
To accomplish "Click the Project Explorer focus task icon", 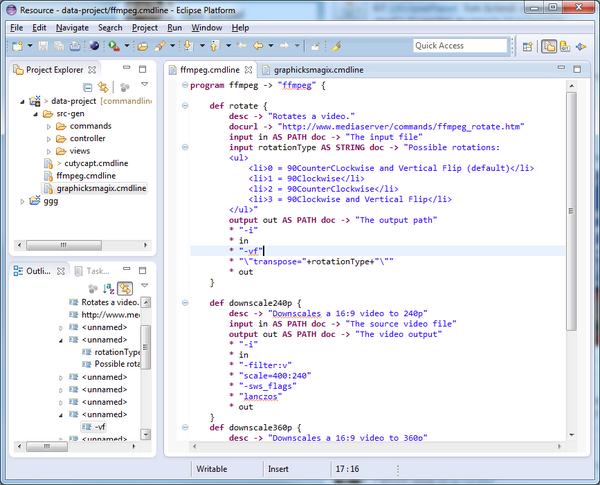I will click(125, 88).
